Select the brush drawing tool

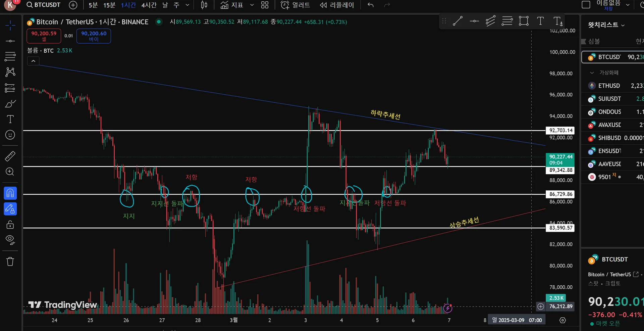click(x=10, y=104)
